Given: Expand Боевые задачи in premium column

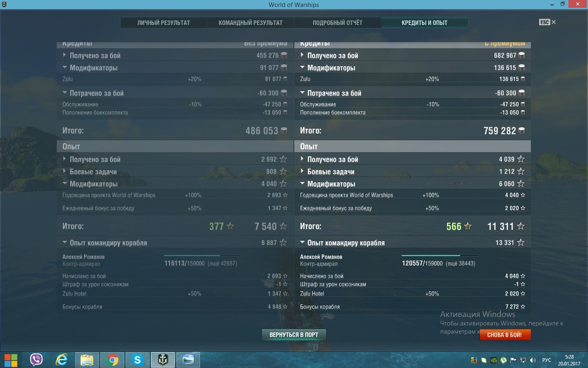Looking at the screenshot, I should [302, 171].
